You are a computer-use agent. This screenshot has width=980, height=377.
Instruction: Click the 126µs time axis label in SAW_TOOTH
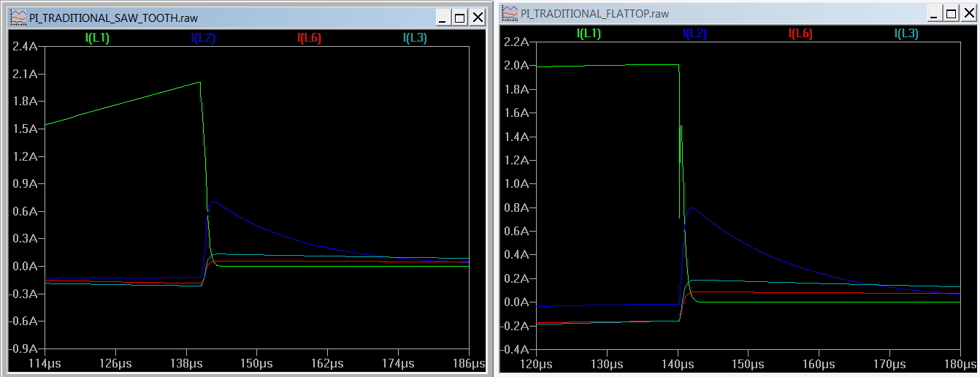115,363
